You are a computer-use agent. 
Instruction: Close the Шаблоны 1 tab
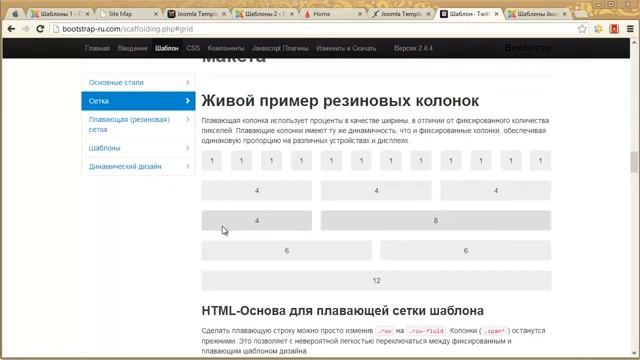(87, 14)
